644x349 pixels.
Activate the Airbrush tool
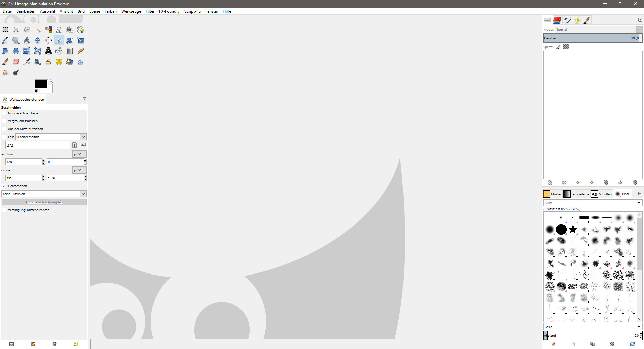click(27, 62)
